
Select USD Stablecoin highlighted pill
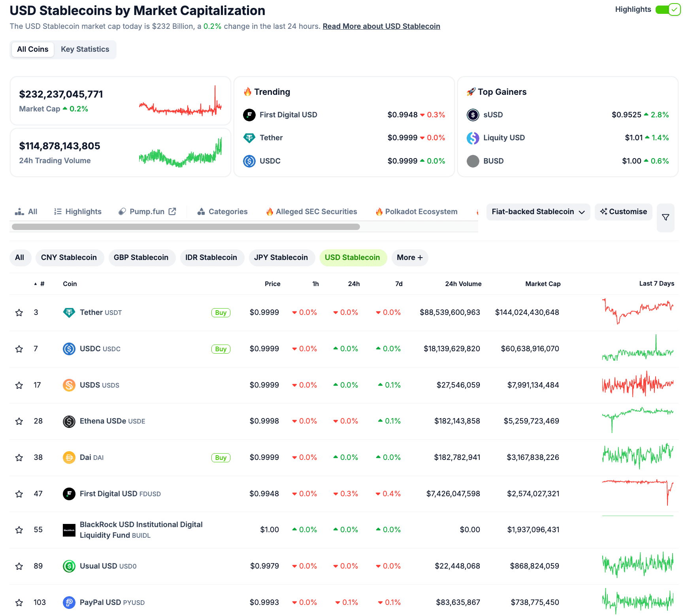pyautogui.click(x=352, y=258)
